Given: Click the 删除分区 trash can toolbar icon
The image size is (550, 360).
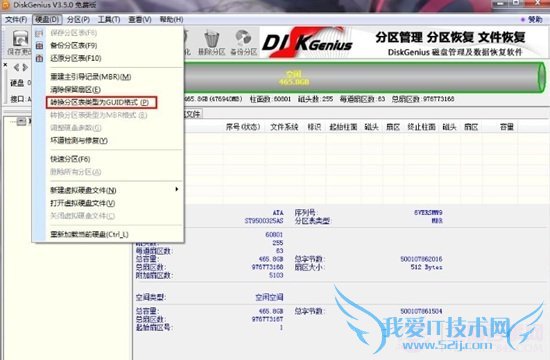Looking at the screenshot, I should (212, 43).
